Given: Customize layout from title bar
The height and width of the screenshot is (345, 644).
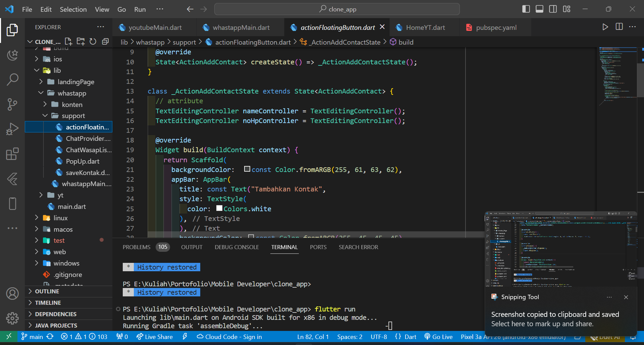Looking at the screenshot, I should 567,9.
